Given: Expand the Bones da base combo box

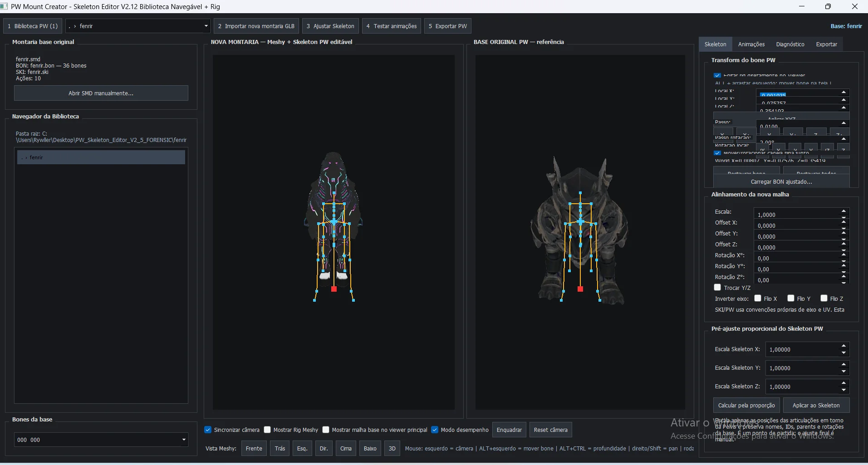Looking at the screenshot, I should pyautogui.click(x=101, y=440).
